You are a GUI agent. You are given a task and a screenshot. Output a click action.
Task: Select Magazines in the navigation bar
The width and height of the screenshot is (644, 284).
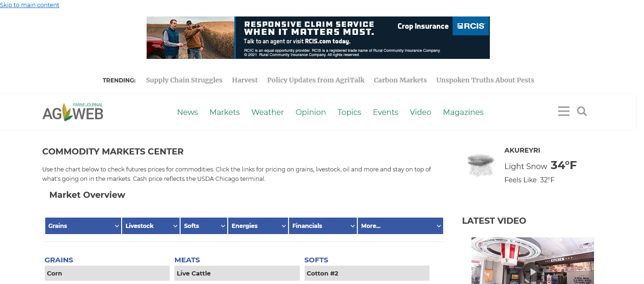pyautogui.click(x=463, y=112)
